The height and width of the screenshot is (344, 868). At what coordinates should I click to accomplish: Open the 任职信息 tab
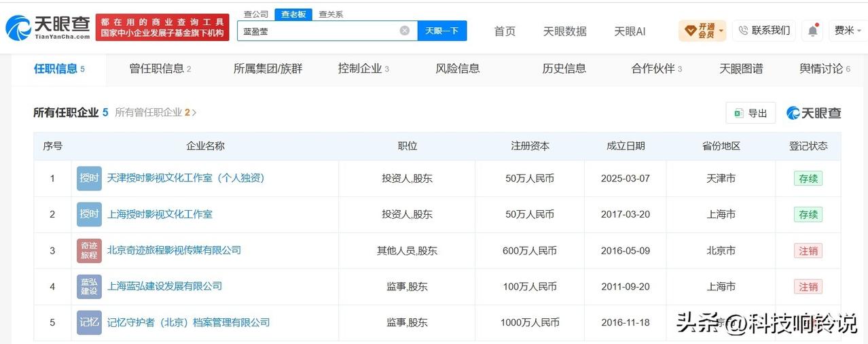(x=59, y=69)
